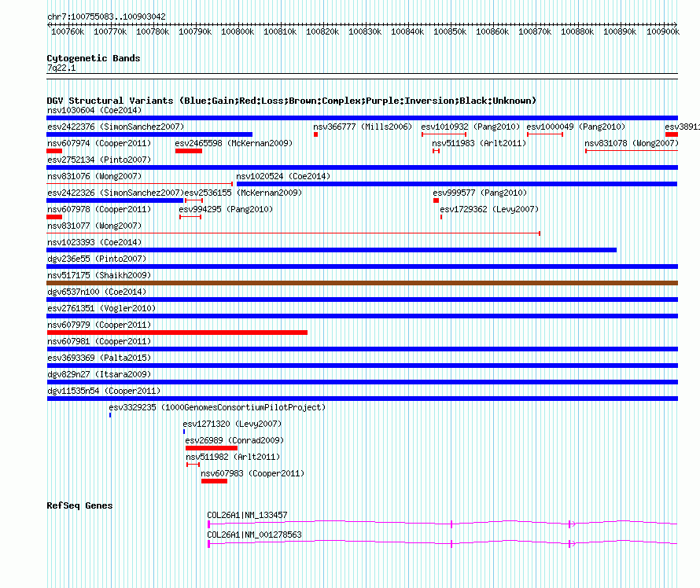This screenshot has width=700, height=588.
Task: Open nsv511983 (Arlt2011) variant details
Action: (469, 143)
